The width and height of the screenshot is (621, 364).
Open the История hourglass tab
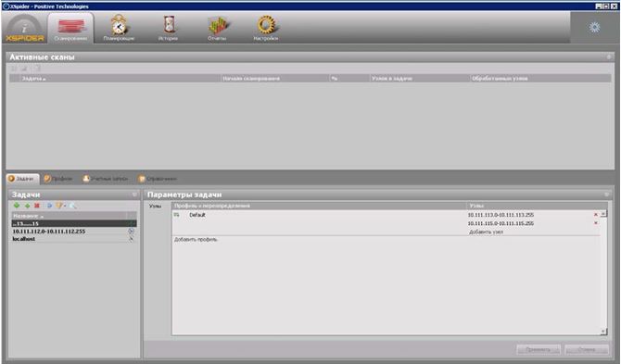point(169,28)
